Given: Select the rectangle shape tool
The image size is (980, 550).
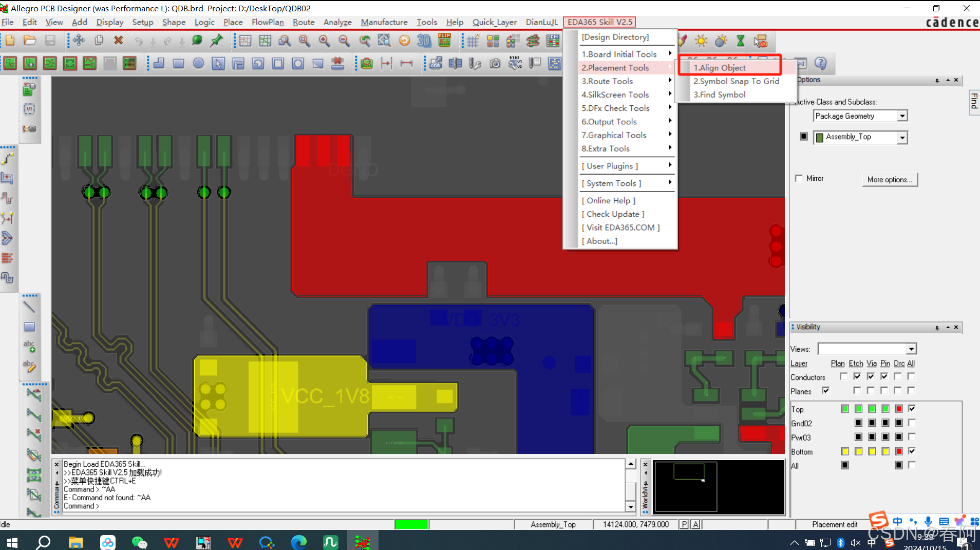Looking at the screenshot, I should [x=178, y=63].
